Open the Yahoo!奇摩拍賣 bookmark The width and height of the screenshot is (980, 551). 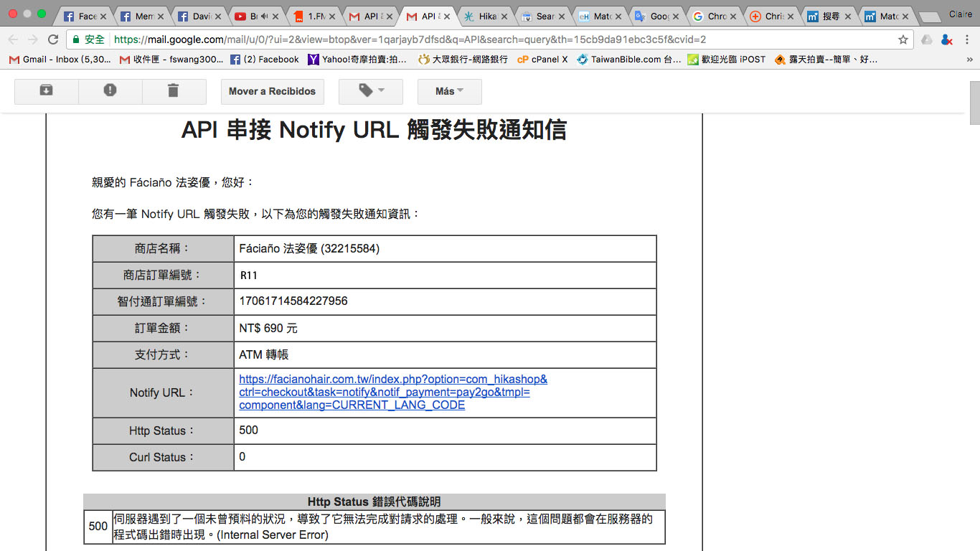(357, 60)
